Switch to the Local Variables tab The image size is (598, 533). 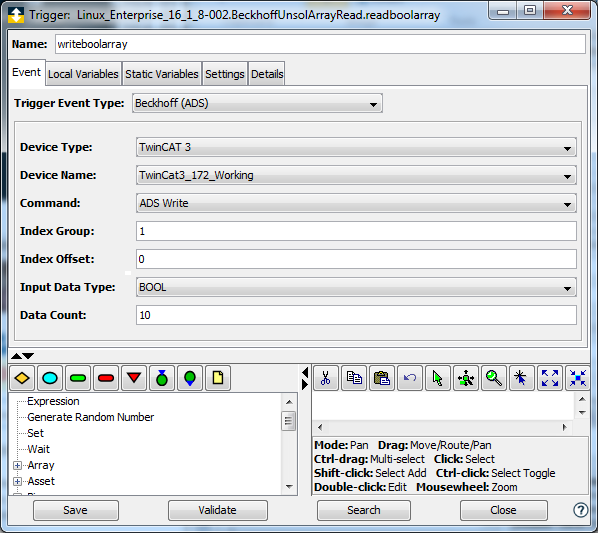pyautogui.click(x=83, y=74)
